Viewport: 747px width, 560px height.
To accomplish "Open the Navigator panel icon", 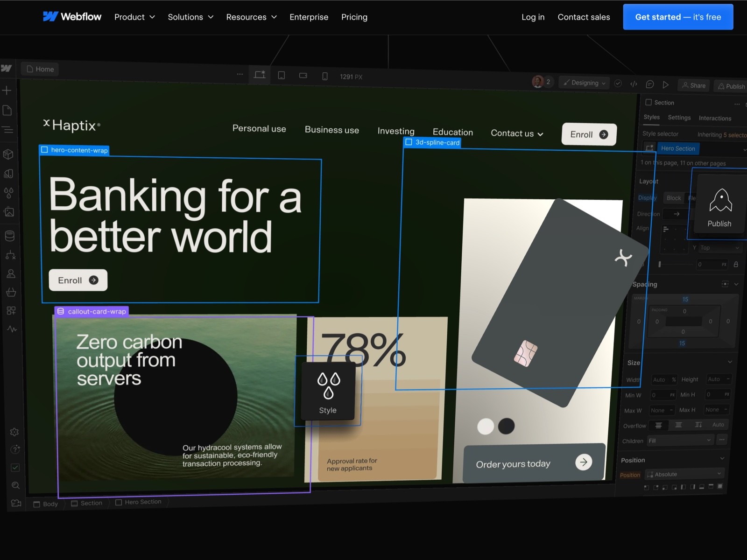I will click(8, 130).
